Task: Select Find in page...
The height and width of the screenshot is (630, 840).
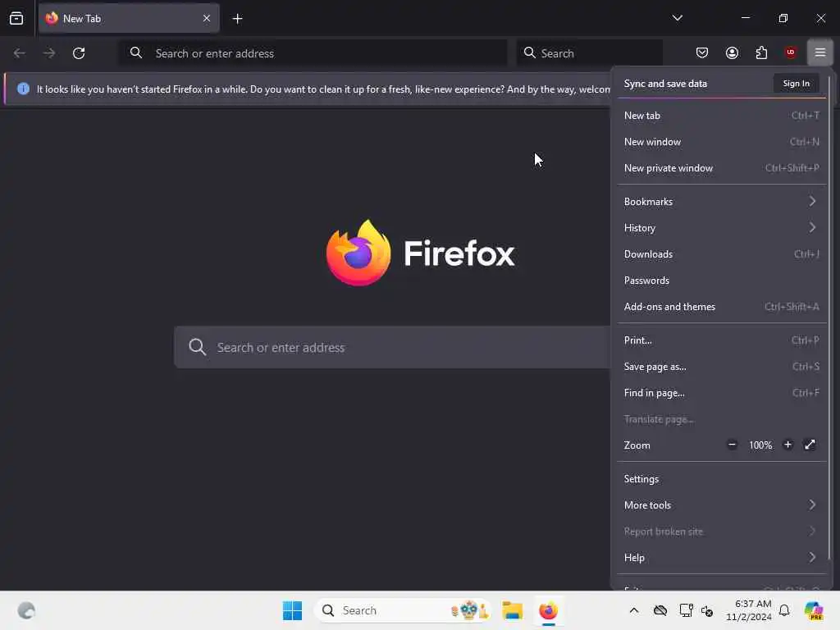Action: [x=721, y=393]
